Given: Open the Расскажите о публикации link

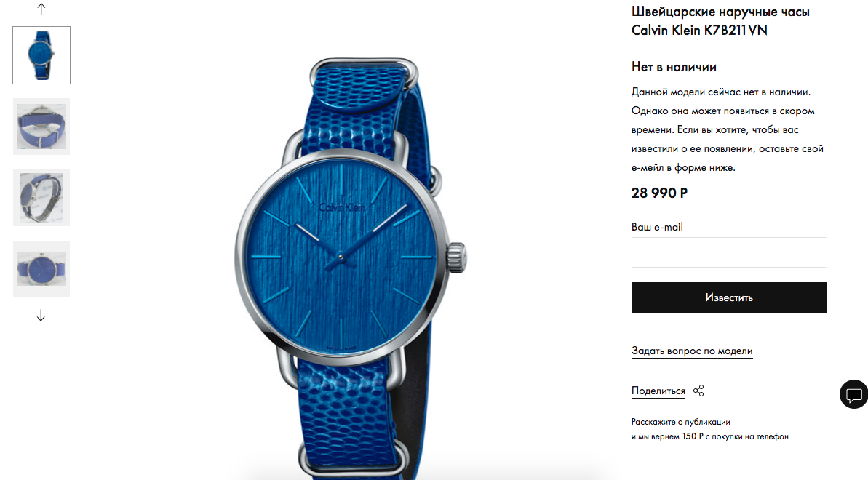Looking at the screenshot, I should pos(681,422).
